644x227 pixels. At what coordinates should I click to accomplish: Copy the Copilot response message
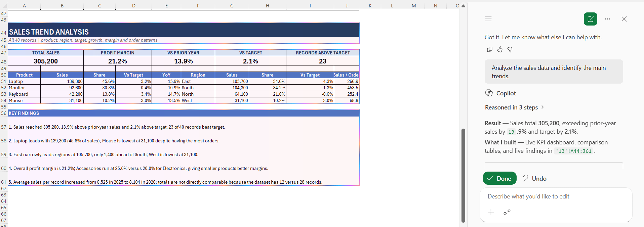click(x=490, y=49)
